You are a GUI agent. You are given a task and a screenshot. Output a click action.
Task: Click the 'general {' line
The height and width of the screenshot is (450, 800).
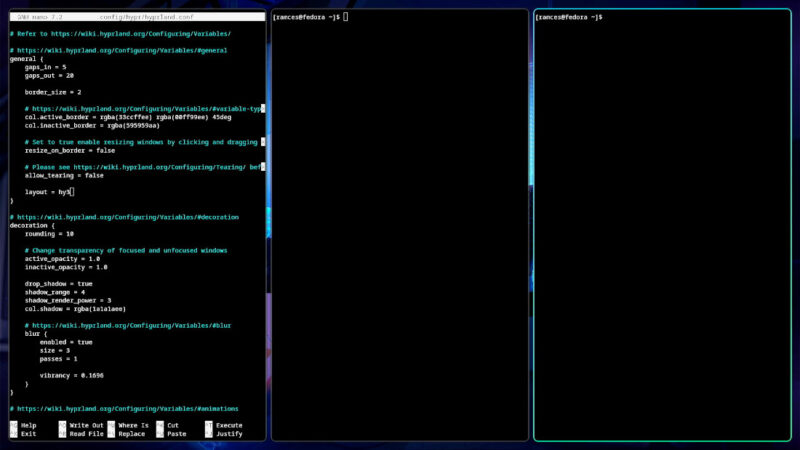[27, 59]
